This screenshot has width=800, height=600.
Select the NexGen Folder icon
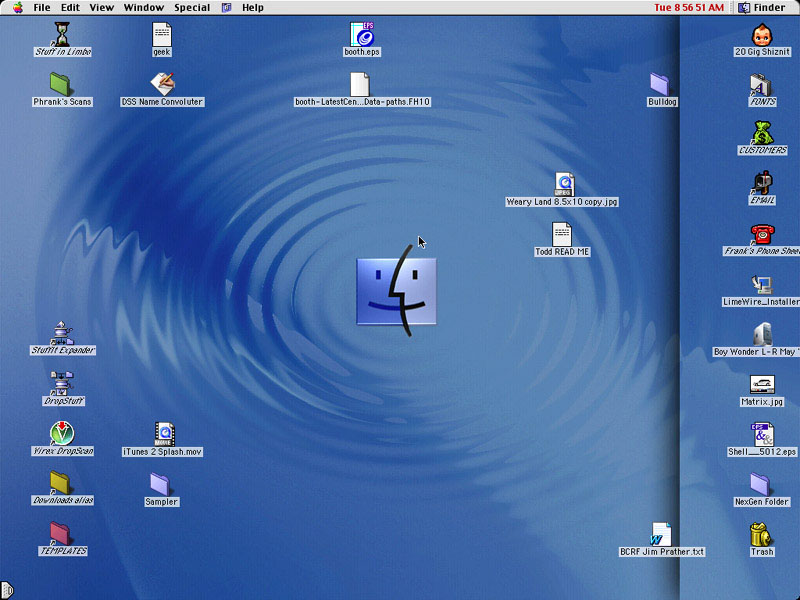(760, 484)
